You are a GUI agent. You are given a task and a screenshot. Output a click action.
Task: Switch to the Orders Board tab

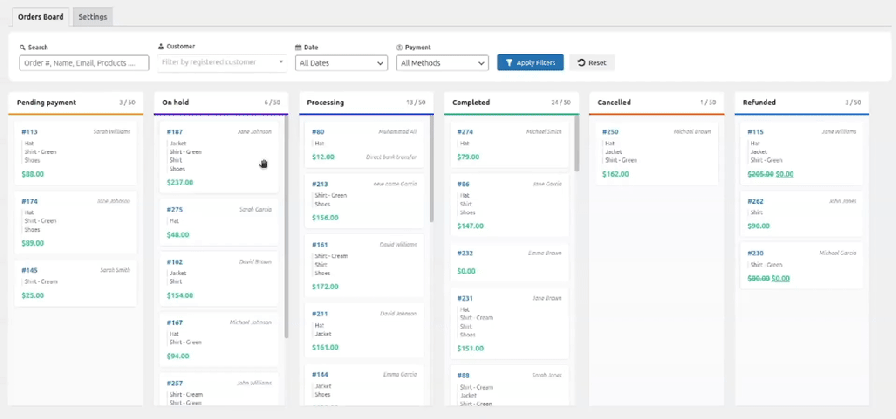41,17
